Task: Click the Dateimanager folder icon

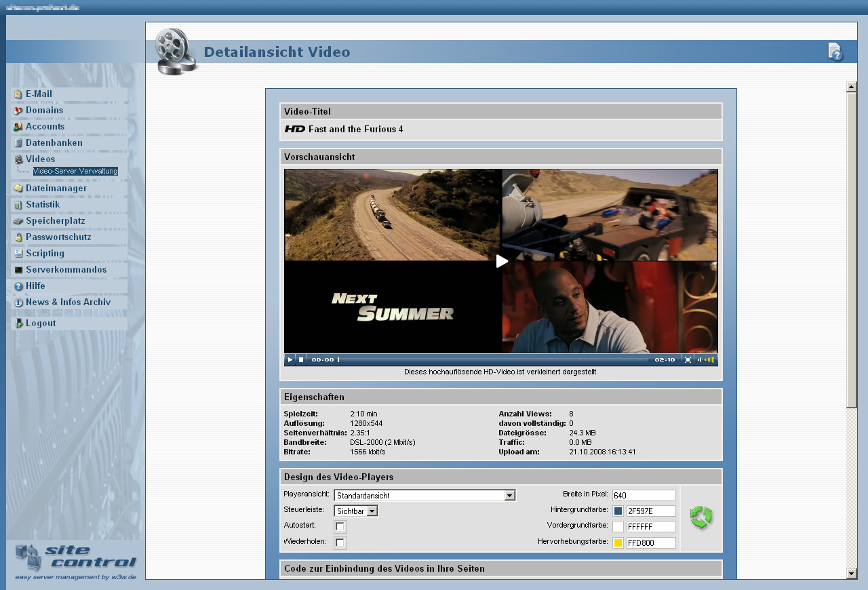Action: tap(18, 189)
